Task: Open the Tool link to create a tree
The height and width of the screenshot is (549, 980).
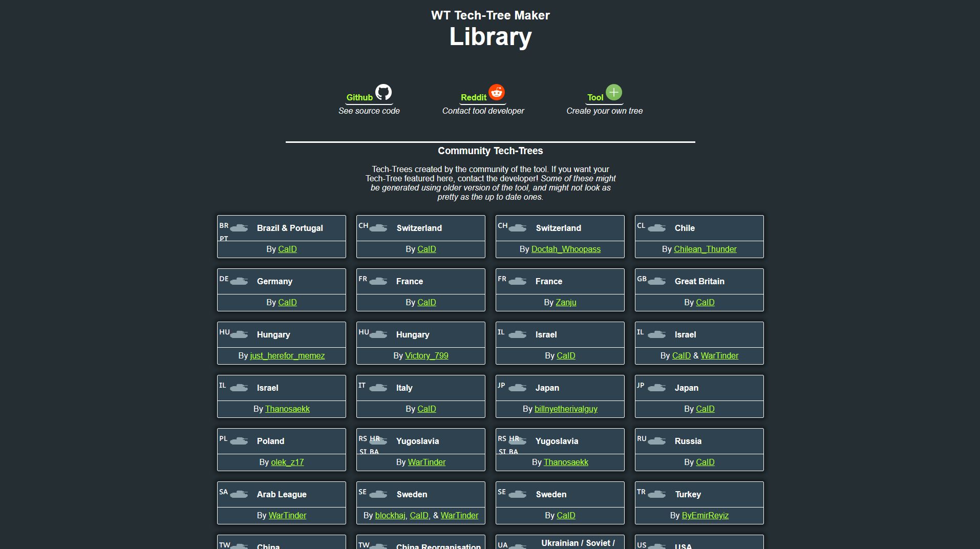Action: pyautogui.click(x=595, y=97)
